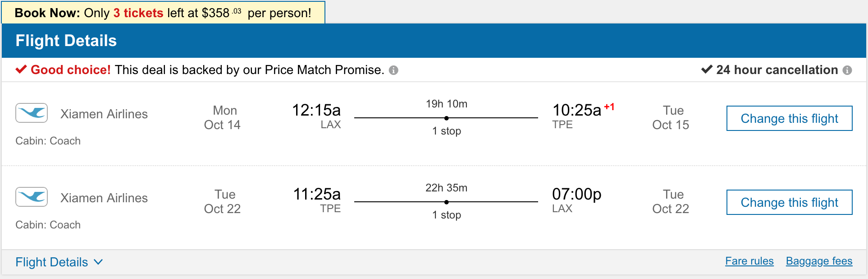Click the red Good choice checkmark icon
This screenshot has height=279, width=868.
(x=21, y=70)
